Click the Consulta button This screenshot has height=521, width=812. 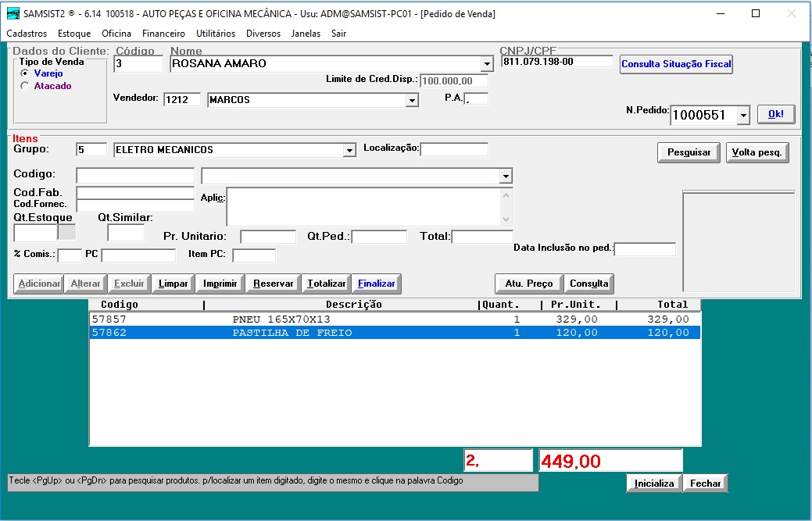click(x=588, y=284)
